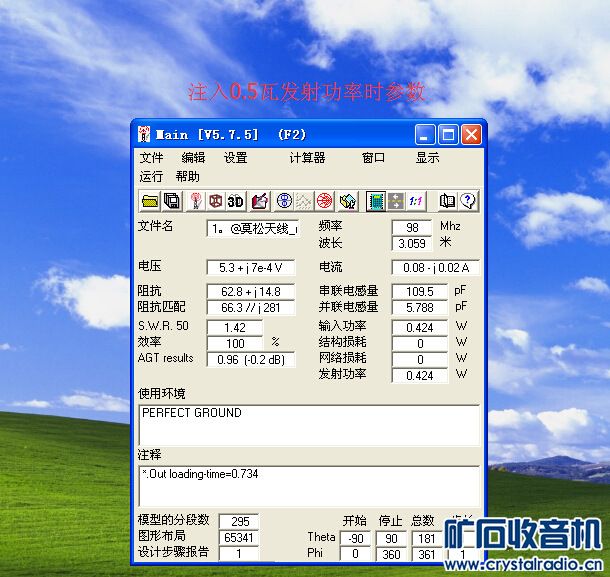This screenshot has width=610, height=577.
Task: Click the Theta 开始 field showing -90
Action: [355, 538]
